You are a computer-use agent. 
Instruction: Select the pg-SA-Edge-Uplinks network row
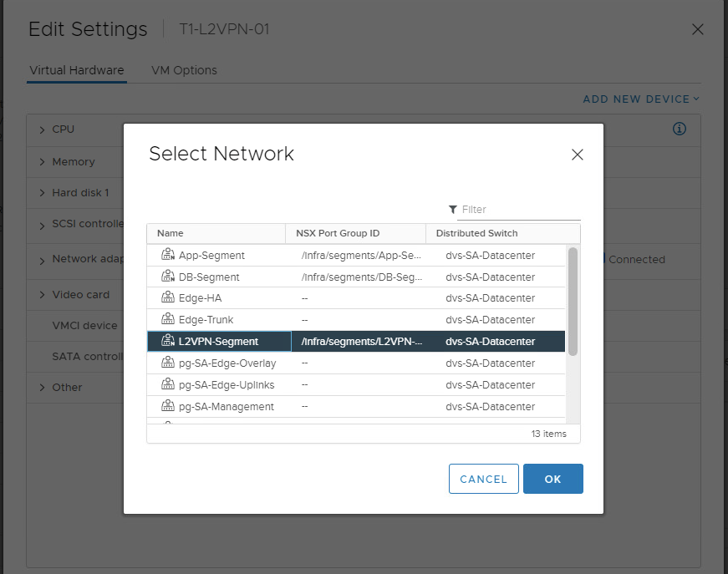pyautogui.click(x=356, y=385)
